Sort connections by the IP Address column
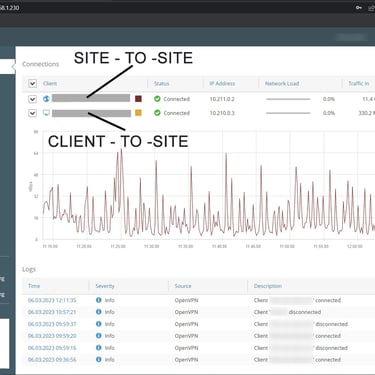 (222, 83)
